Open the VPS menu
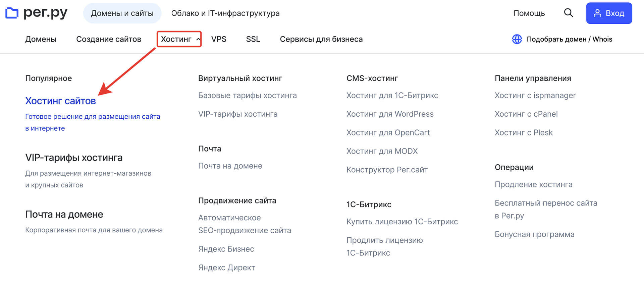Screen dimensions: 644x293 219,39
